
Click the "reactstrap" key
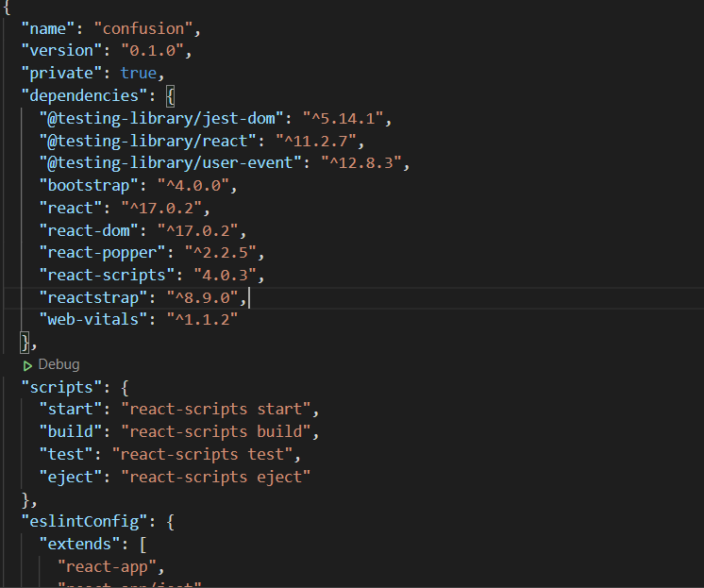tap(93, 297)
